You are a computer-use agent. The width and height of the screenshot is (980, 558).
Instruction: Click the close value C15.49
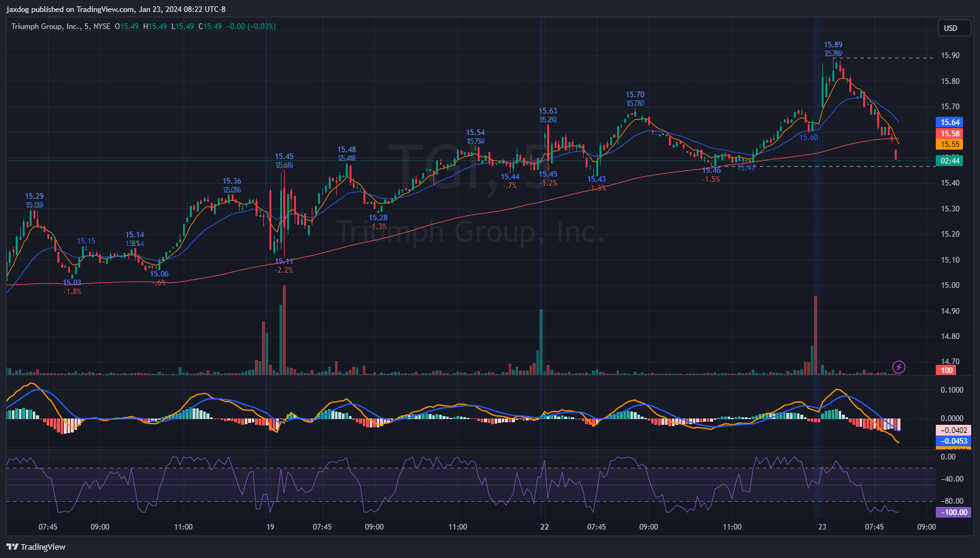click(210, 27)
